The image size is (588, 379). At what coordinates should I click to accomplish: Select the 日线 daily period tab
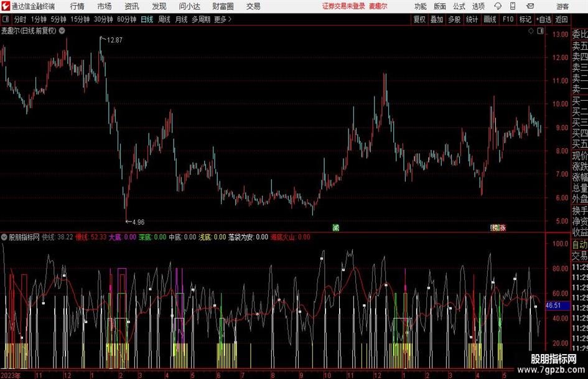tap(147, 19)
